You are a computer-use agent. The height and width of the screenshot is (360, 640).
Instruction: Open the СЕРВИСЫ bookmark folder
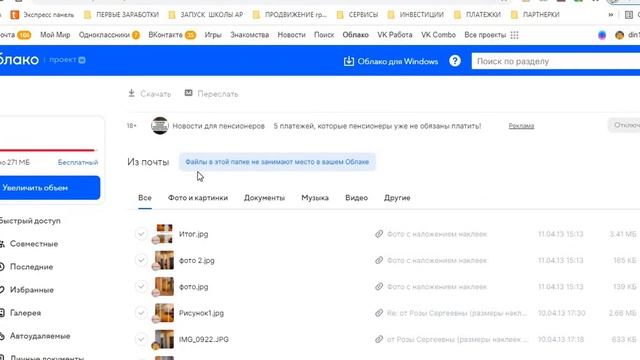tap(357, 15)
